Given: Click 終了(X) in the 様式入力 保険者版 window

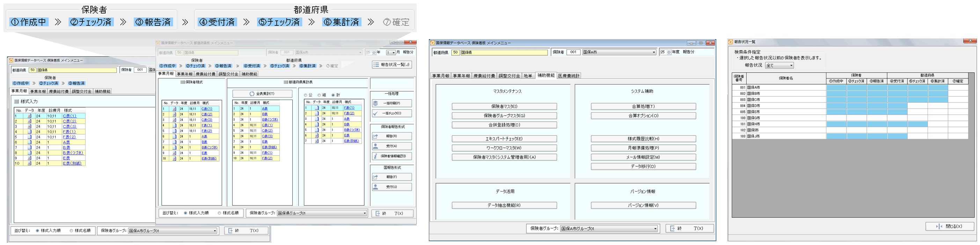Looking at the screenshot, I should [x=246, y=231].
